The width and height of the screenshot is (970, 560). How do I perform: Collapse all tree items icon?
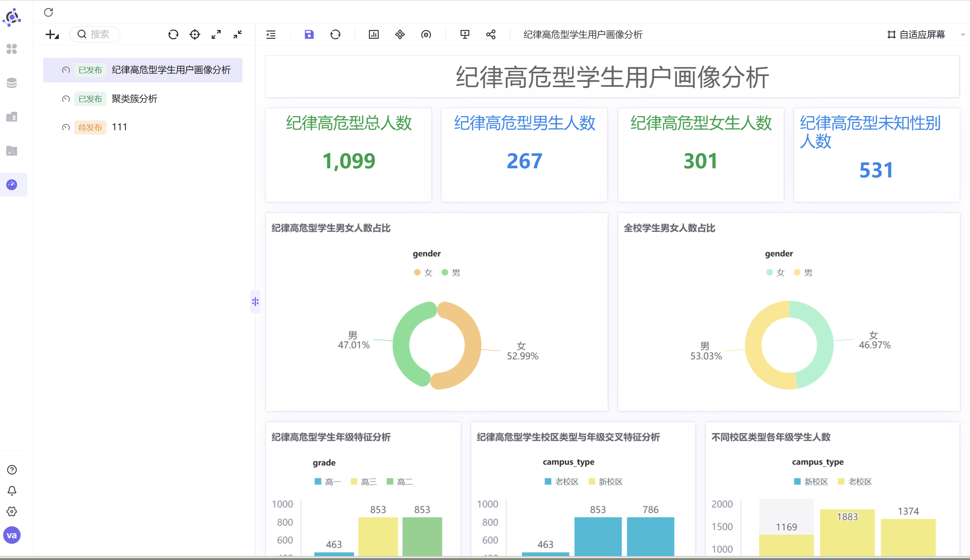pyautogui.click(x=237, y=34)
